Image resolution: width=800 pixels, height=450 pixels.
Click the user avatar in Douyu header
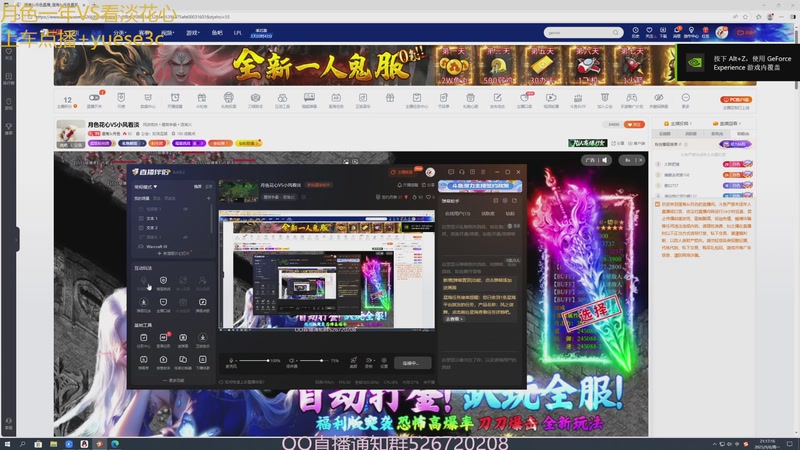[x=721, y=32]
